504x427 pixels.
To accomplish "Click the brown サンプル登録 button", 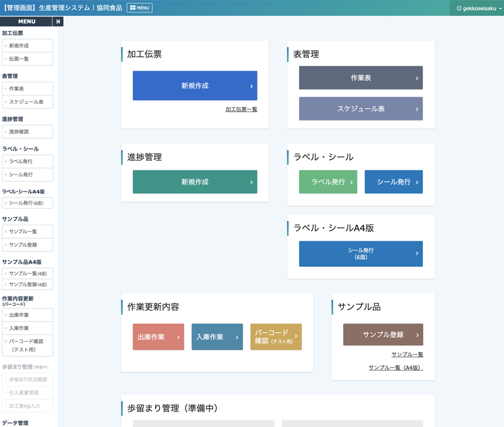I will (383, 335).
